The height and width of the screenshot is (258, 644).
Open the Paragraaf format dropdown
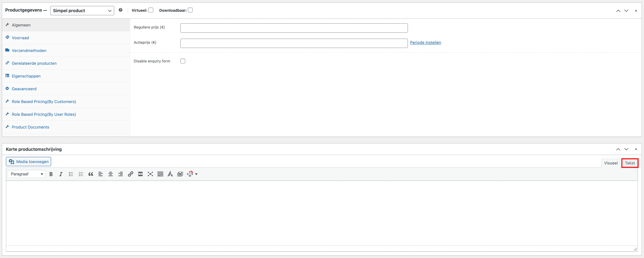[26, 174]
